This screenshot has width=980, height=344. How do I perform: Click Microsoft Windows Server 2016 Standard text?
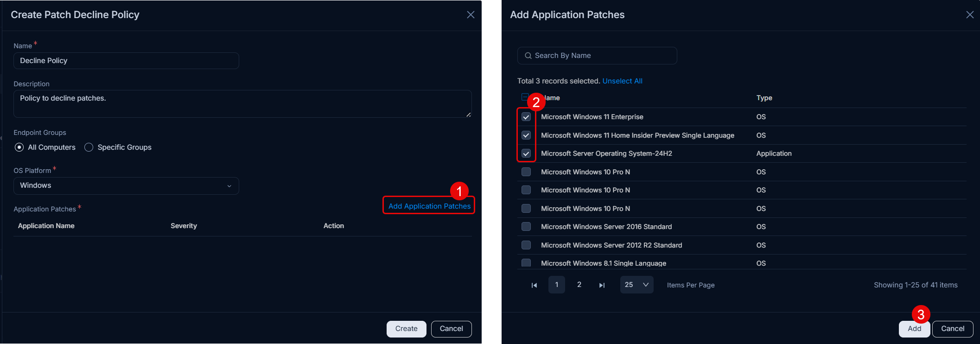606,227
